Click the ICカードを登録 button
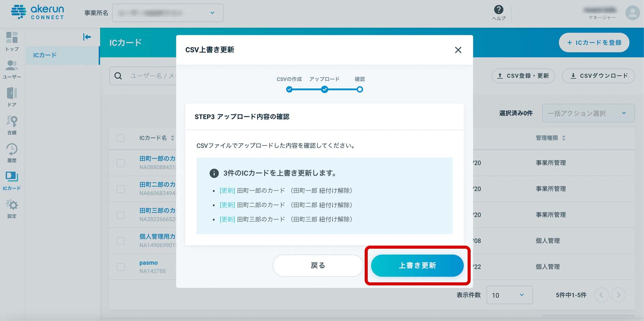The width and height of the screenshot is (644, 321). (594, 42)
